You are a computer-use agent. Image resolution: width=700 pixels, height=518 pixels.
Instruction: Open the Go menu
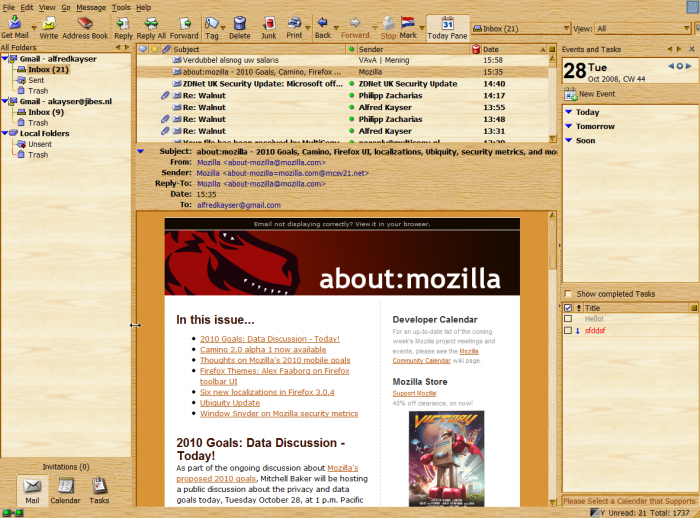[66, 8]
